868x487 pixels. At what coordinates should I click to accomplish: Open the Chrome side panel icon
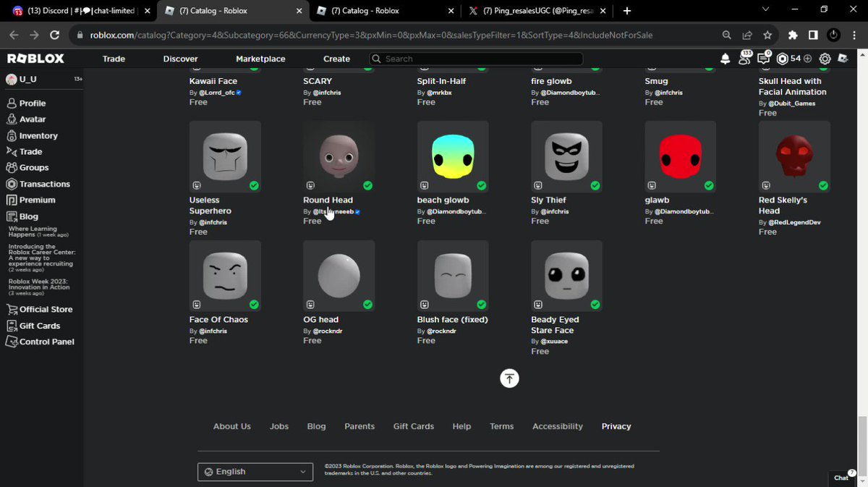pos(813,35)
